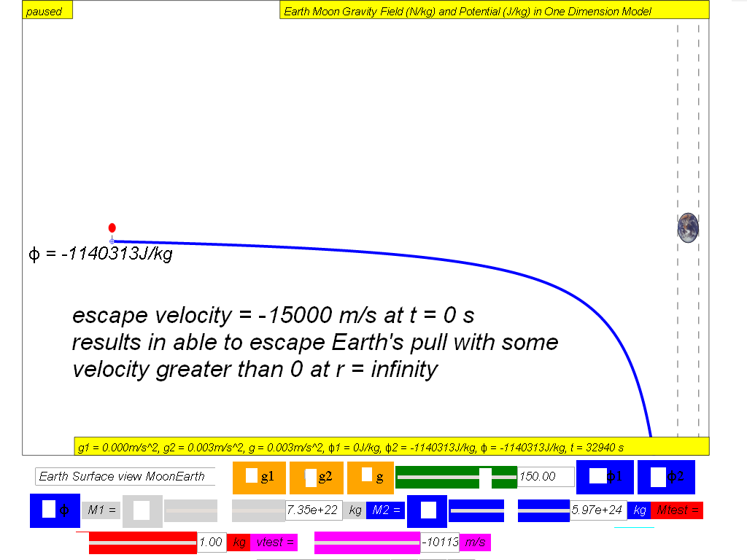The width and height of the screenshot is (747, 560).
Task: Click the 7.35e+22 M1 mass field
Action: click(x=314, y=510)
